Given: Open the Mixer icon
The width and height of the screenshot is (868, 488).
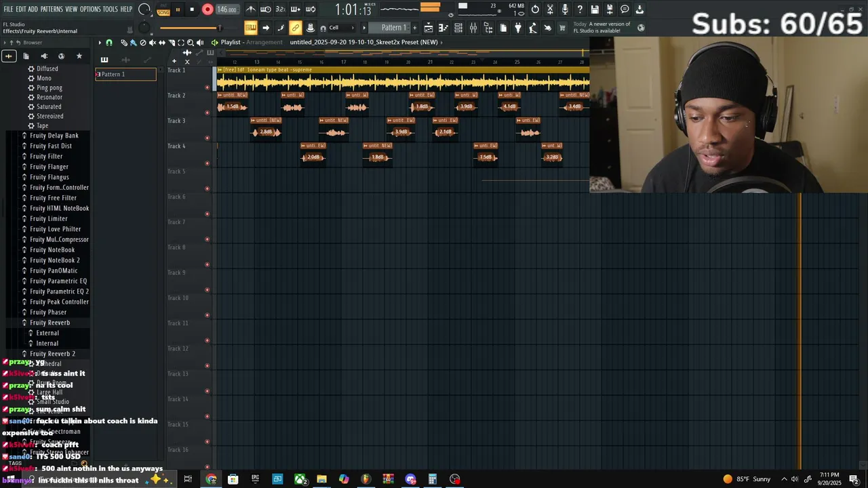Looking at the screenshot, I should (x=473, y=28).
